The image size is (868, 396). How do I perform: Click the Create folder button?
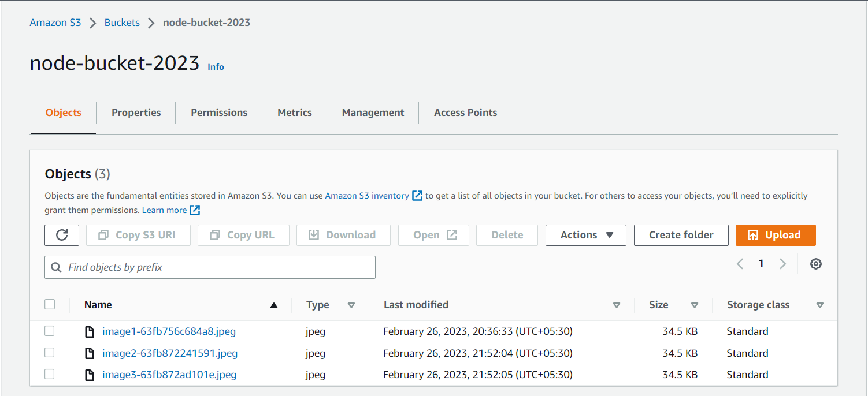681,235
